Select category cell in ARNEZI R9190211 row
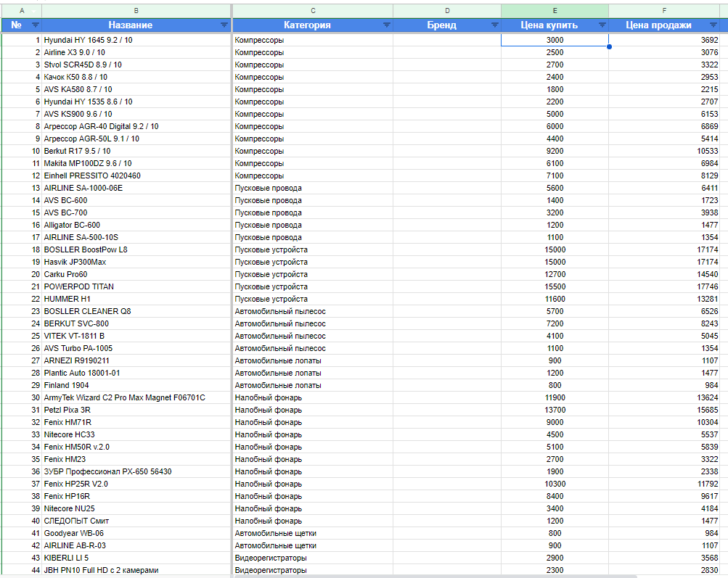728x578 pixels. tap(313, 360)
